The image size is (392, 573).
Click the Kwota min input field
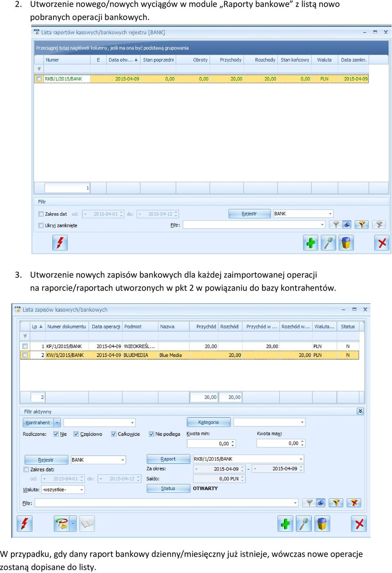pos(211,443)
